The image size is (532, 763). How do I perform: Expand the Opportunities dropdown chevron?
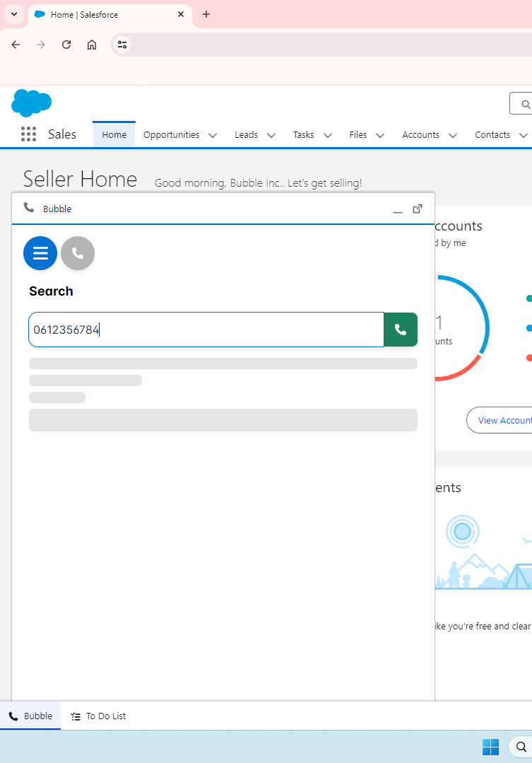(212, 135)
